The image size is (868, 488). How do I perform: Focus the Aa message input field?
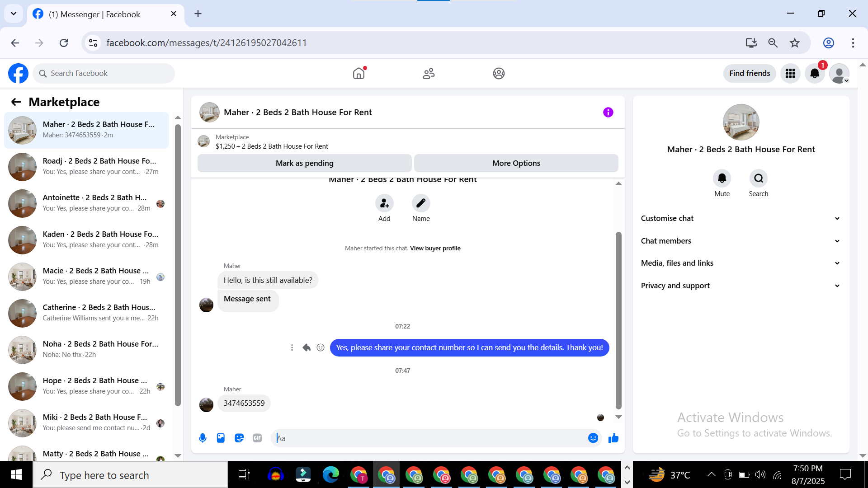point(429,438)
